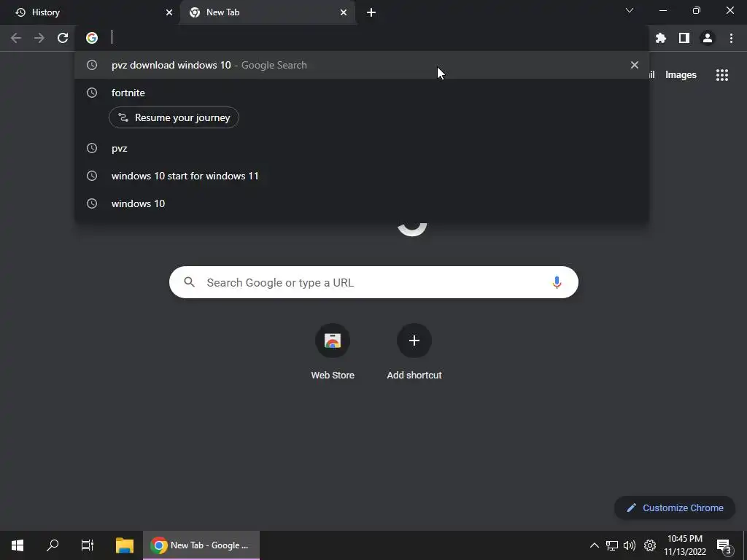Reload the current page
The image size is (747, 560).
pyautogui.click(x=63, y=38)
